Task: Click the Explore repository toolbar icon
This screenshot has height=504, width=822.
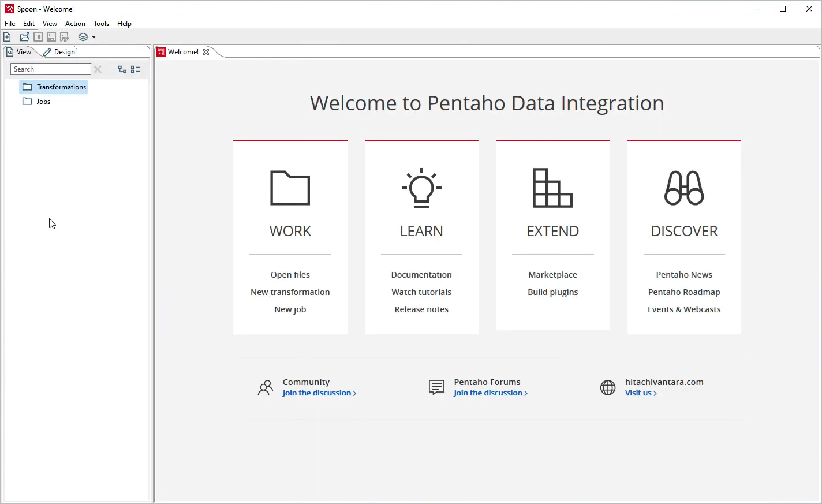Action: pyautogui.click(x=38, y=37)
